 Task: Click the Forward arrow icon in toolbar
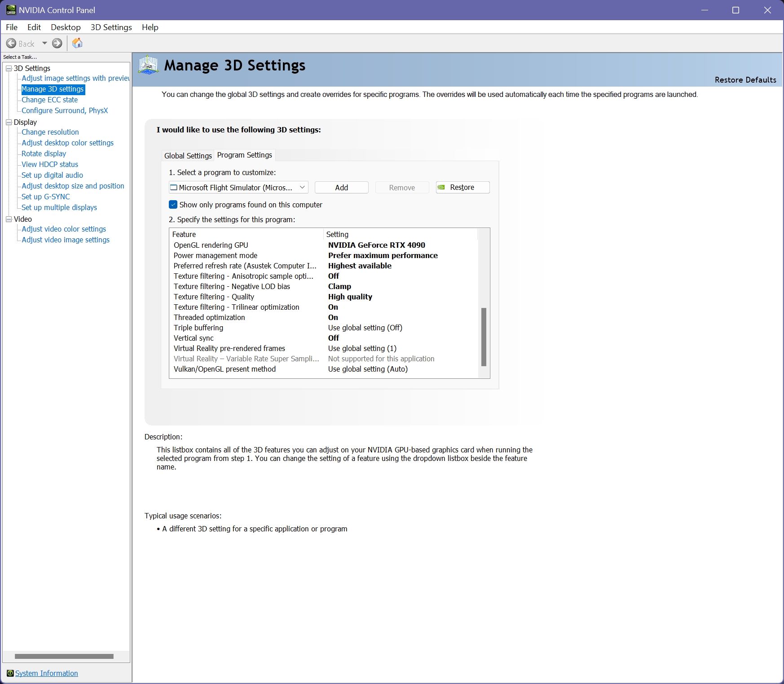point(57,44)
